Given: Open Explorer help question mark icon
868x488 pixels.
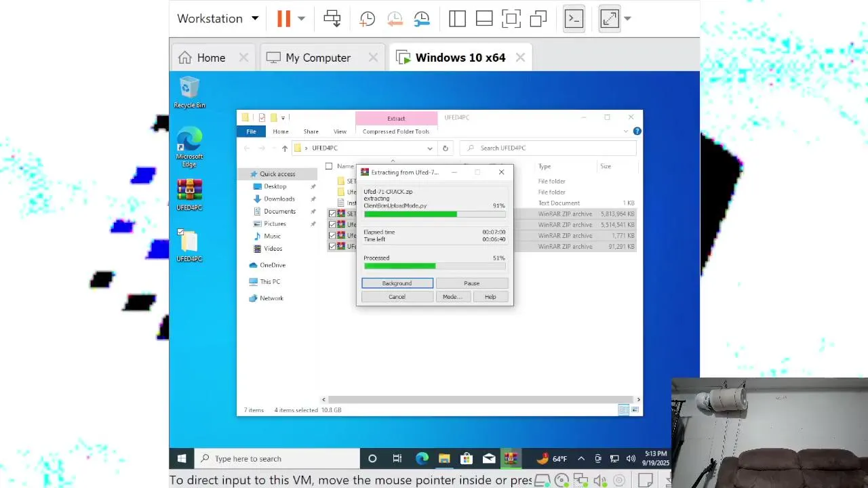Looking at the screenshot, I should point(637,131).
